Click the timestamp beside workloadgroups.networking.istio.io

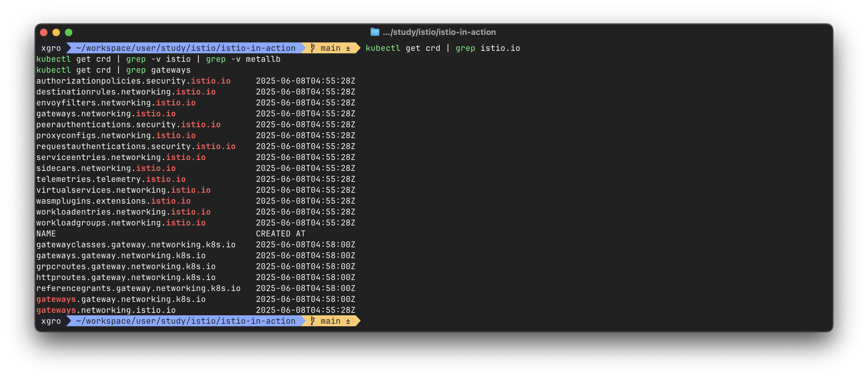[306, 223]
